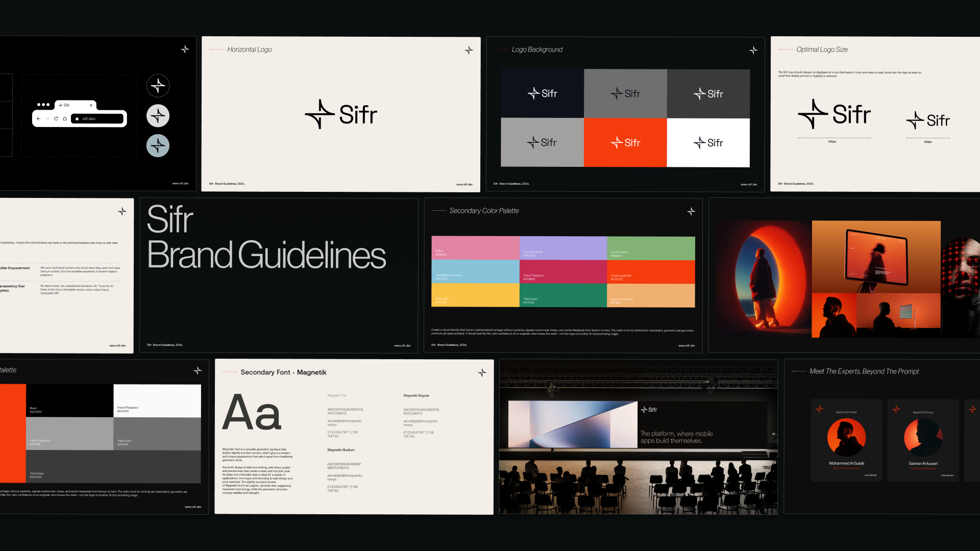Click the black circular Sifr star icon

[x=158, y=85]
